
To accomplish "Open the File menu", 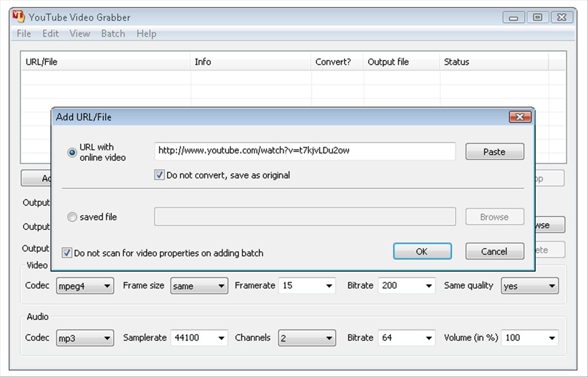I will point(24,33).
